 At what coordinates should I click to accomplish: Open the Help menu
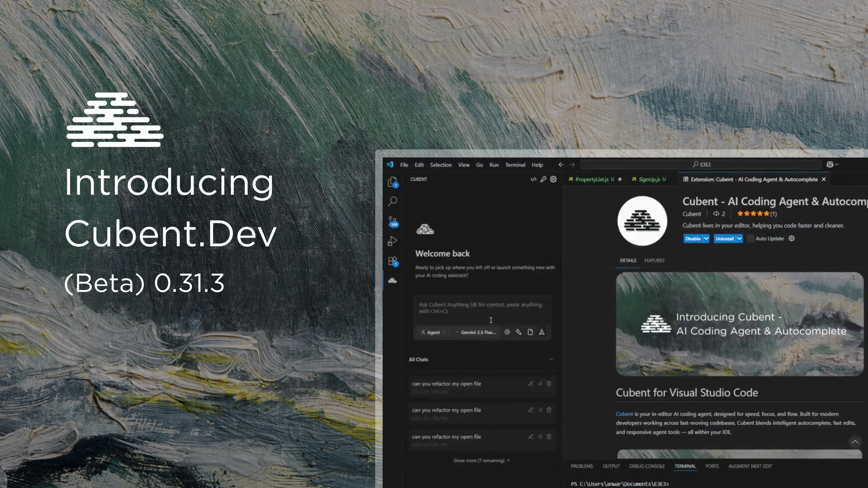(x=537, y=165)
